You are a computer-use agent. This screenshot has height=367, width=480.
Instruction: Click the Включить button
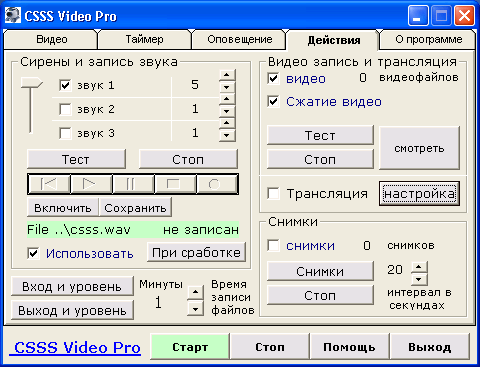[x=63, y=208]
